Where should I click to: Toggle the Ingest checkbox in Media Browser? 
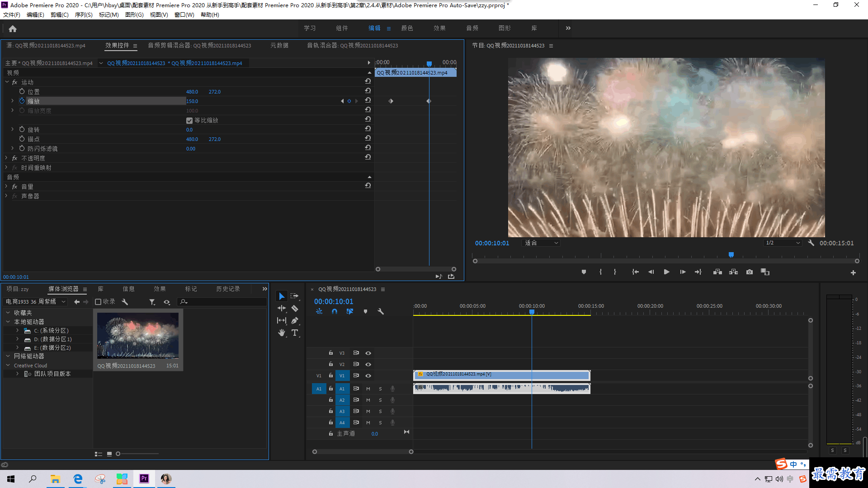[98, 302]
